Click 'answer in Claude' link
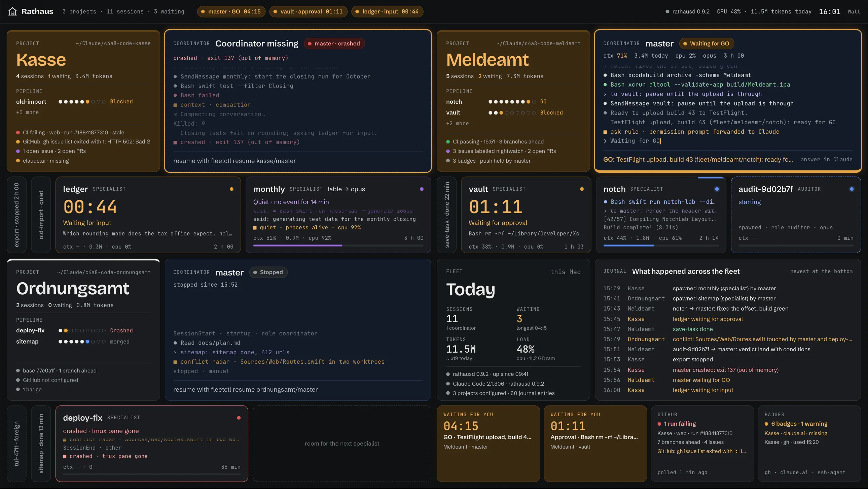Image resolution: width=868 pixels, height=489 pixels. (826, 160)
